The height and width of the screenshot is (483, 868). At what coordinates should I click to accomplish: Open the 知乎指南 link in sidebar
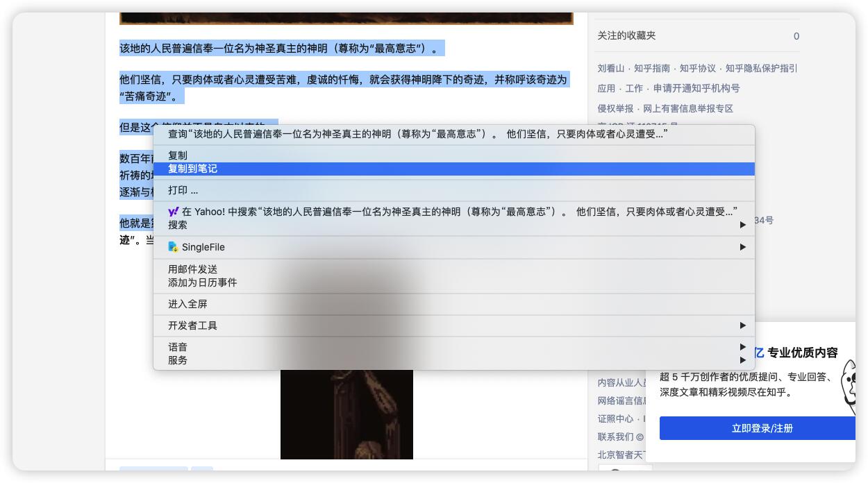coord(652,68)
